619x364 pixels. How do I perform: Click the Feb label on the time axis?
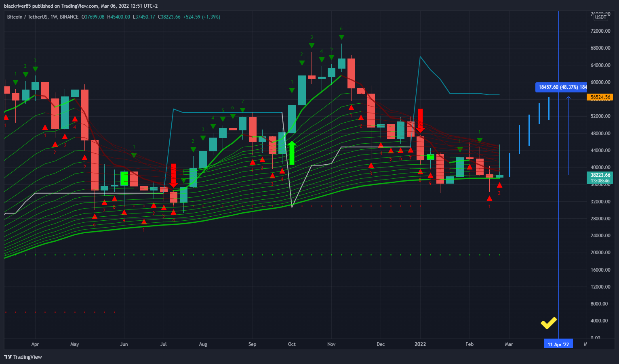(x=470, y=344)
